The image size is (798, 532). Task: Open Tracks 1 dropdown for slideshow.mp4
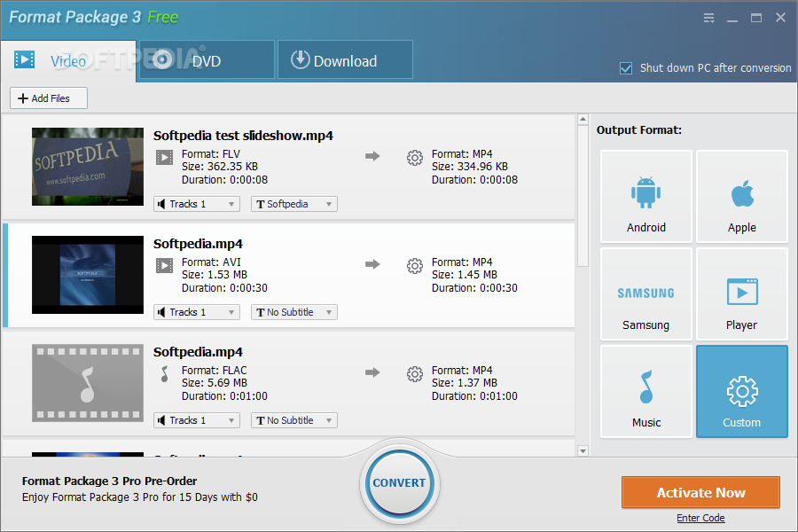(197, 204)
